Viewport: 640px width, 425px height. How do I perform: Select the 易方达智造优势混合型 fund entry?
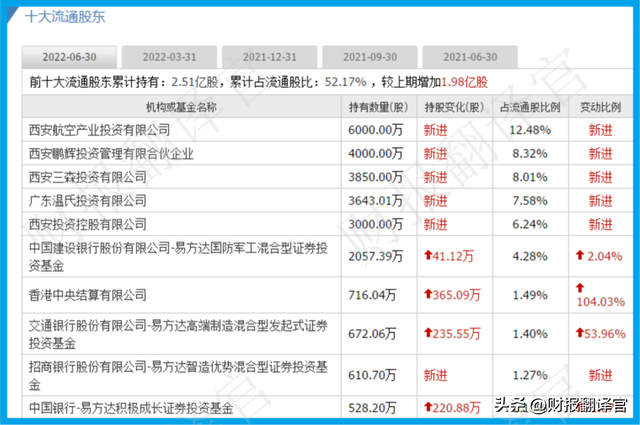pyautogui.click(x=178, y=375)
